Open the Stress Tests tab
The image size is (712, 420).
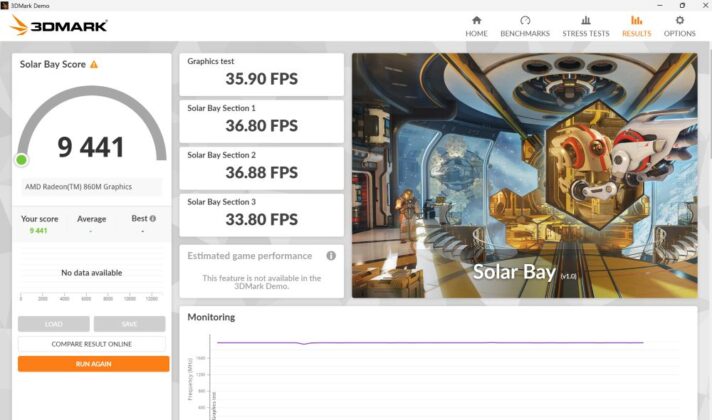click(x=586, y=26)
